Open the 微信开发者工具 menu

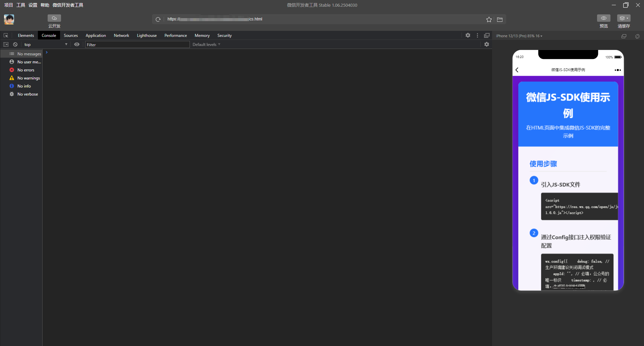click(68, 5)
